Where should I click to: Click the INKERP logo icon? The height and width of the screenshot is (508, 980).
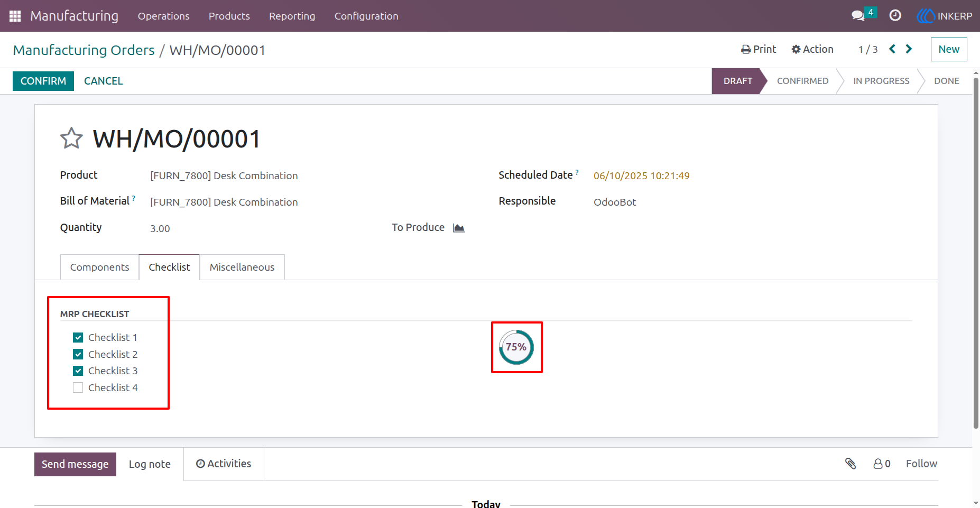(926, 16)
